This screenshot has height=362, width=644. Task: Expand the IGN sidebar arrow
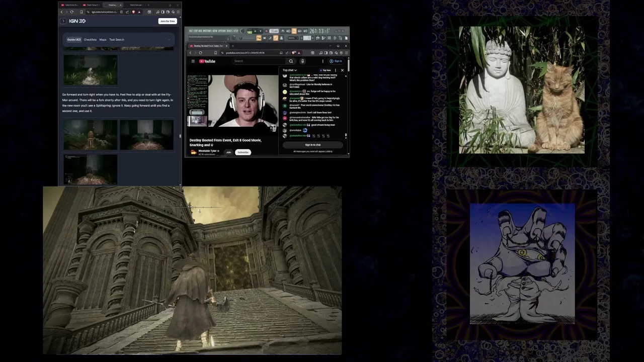(x=63, y=21)
